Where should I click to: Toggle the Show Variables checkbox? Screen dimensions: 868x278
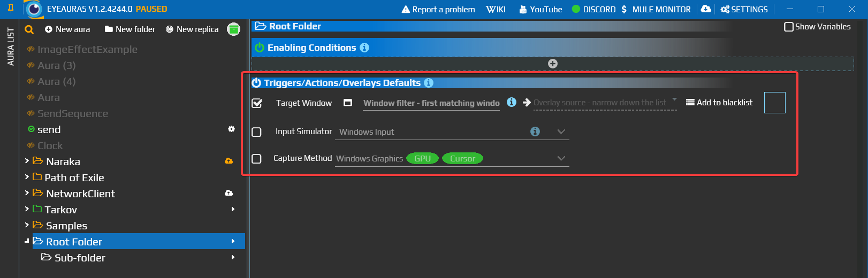tap(788, 27)
